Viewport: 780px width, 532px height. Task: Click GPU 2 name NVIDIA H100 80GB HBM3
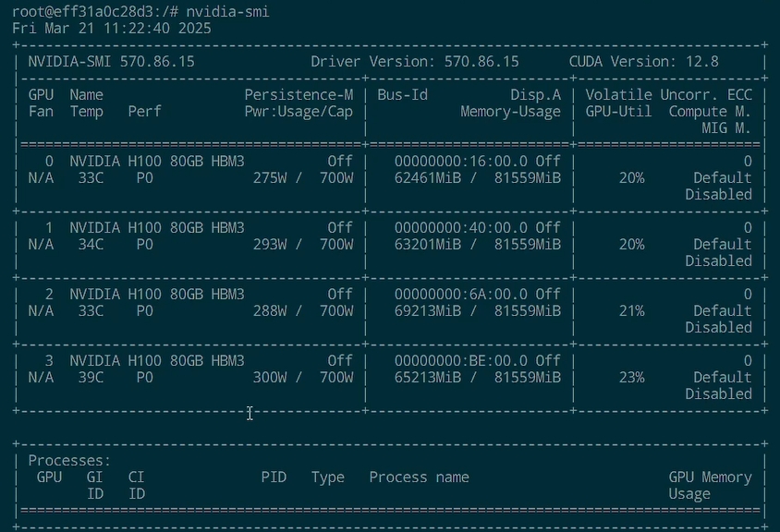pyautogui.click(x=157, y=295)
